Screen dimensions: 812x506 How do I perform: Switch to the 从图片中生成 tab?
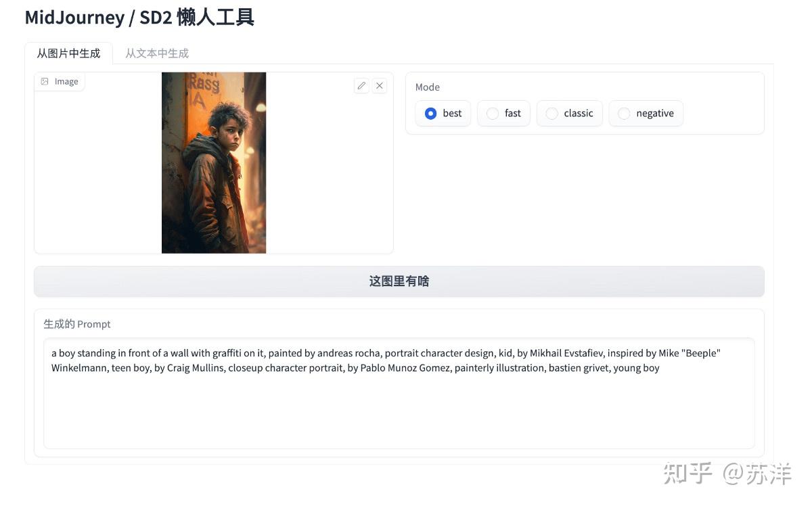click(x=68, y=53)
